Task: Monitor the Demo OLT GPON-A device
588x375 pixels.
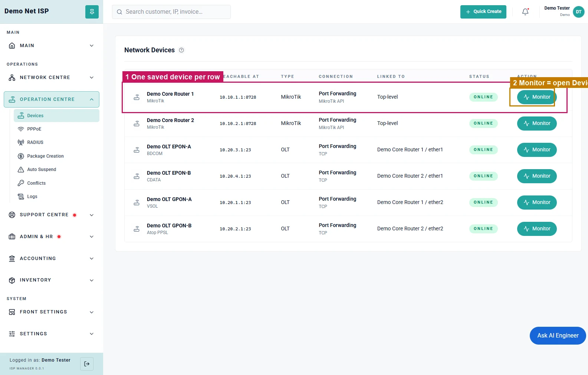Action: point(537,203)
